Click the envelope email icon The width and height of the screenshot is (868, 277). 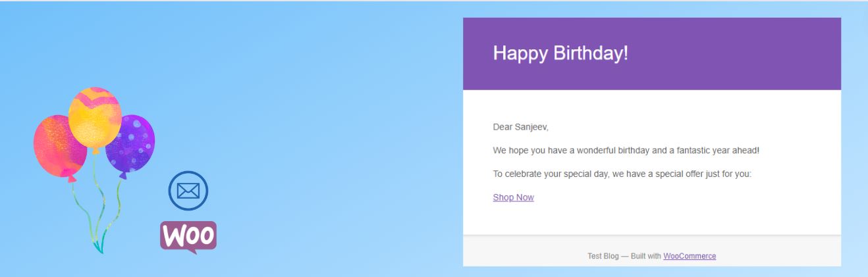coord(188,191)
